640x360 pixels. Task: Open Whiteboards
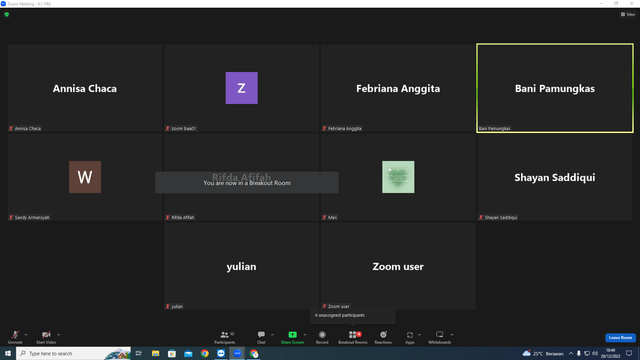coord(440,337)
